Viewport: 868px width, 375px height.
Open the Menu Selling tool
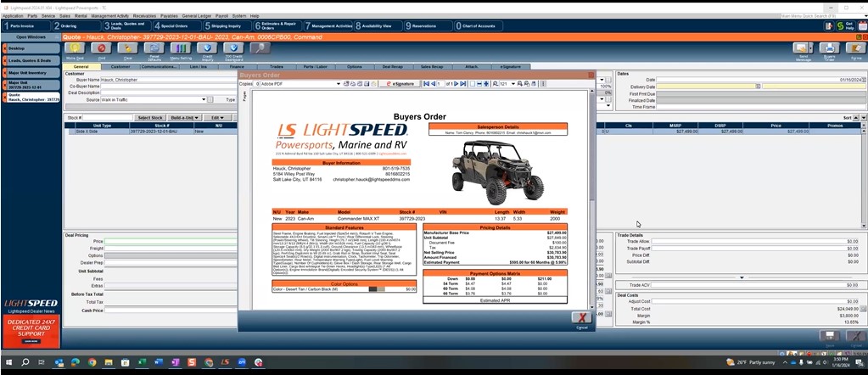pyautogui.click(x=181, y=48)
